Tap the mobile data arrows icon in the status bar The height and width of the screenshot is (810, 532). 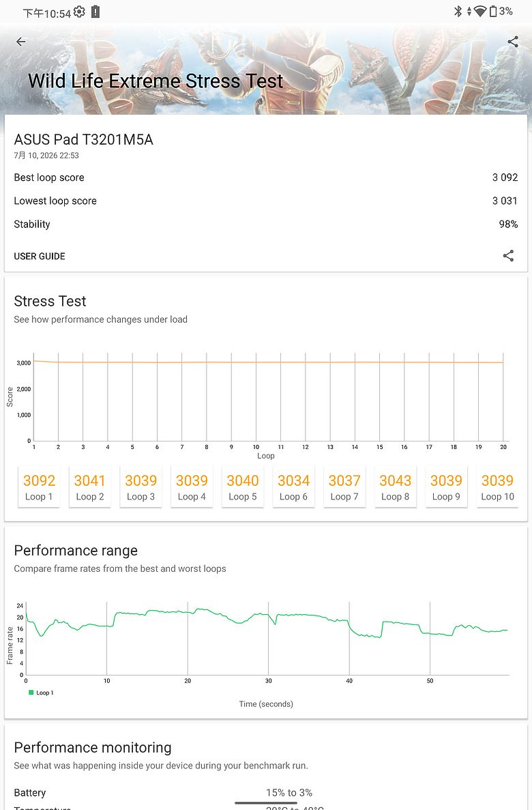click(x=469, y=12)
